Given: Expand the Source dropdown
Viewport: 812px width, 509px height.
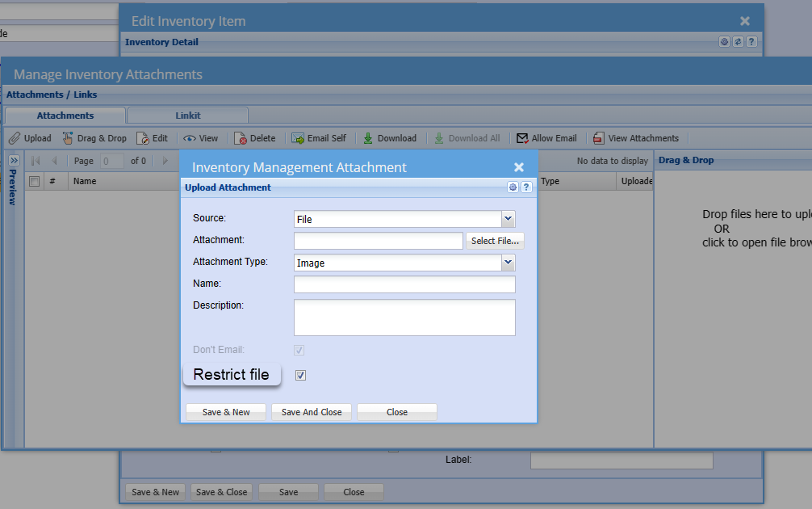Looking at the screenshot, I should pyautogui.click(x=508, y=219).
